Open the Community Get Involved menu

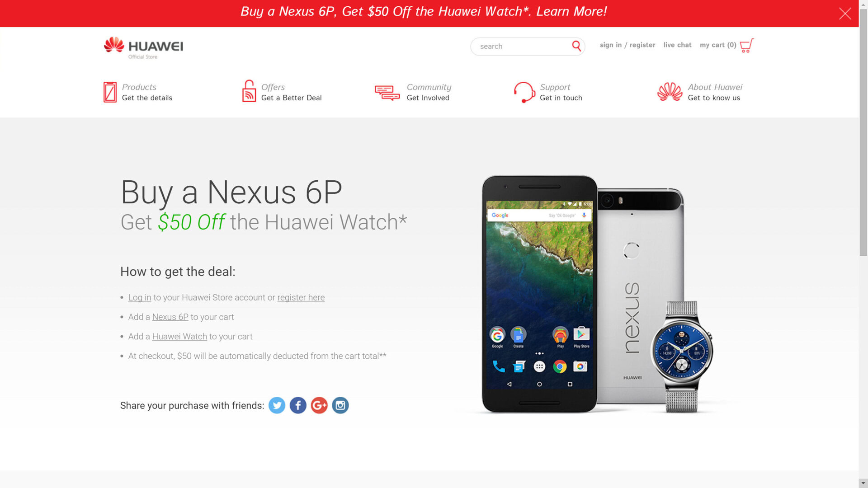[x=413, y=92]
